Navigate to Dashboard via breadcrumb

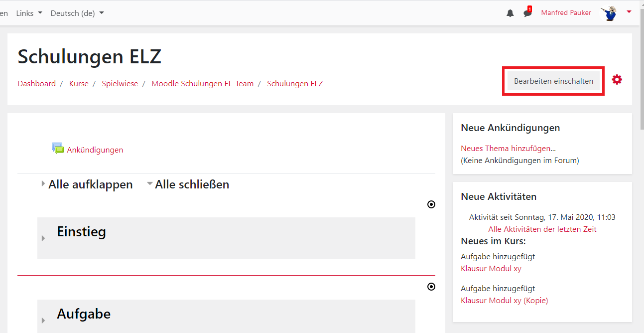36,83
